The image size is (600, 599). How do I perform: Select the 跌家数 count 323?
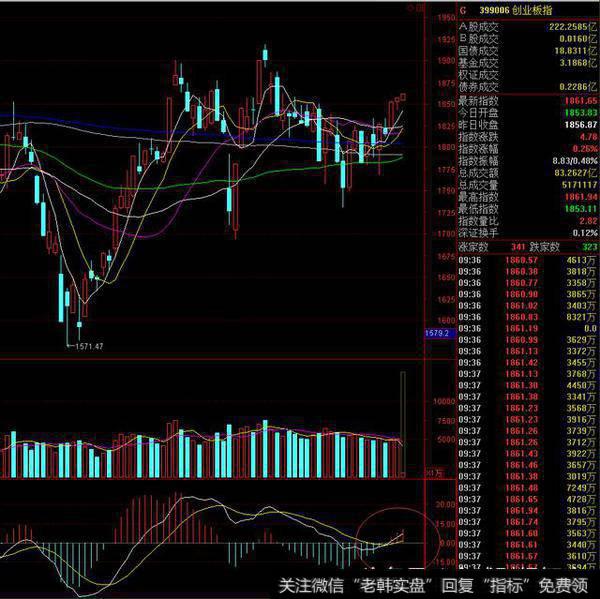tap(590, 247)
